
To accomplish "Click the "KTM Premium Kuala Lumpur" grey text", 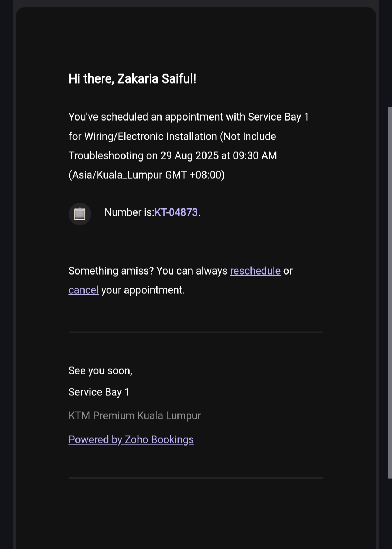I will pyautogui.click(x=135, y=416).
